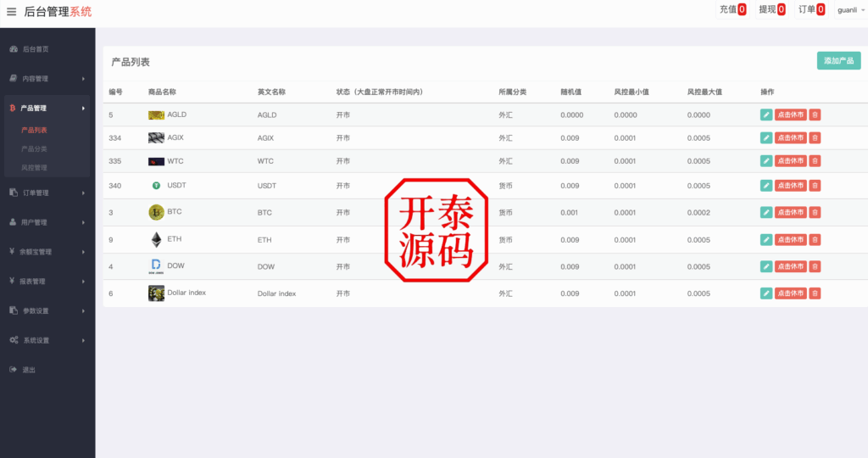The height and width of the screenshot is (458, 868).
Task: Click the USDT green logo thumbnail
Action: (x=156, y=186)
